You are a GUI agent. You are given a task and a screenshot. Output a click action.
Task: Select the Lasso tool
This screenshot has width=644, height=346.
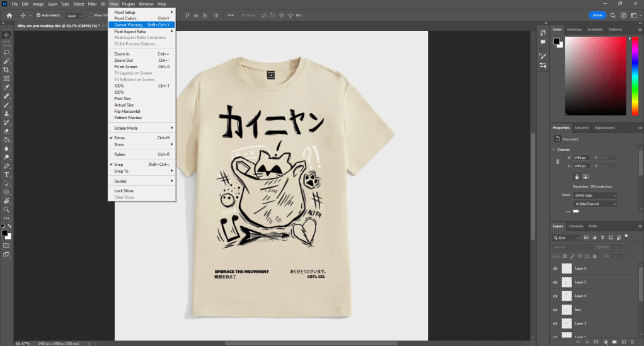coord(6,52)
